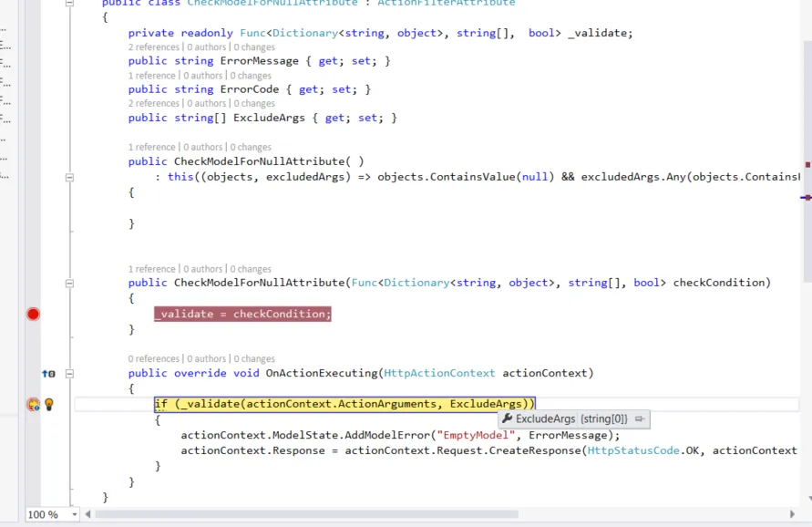The image size is (812, 527).
Task: Click the highlighted _validate = checkCondition statement
Action: 242,314
